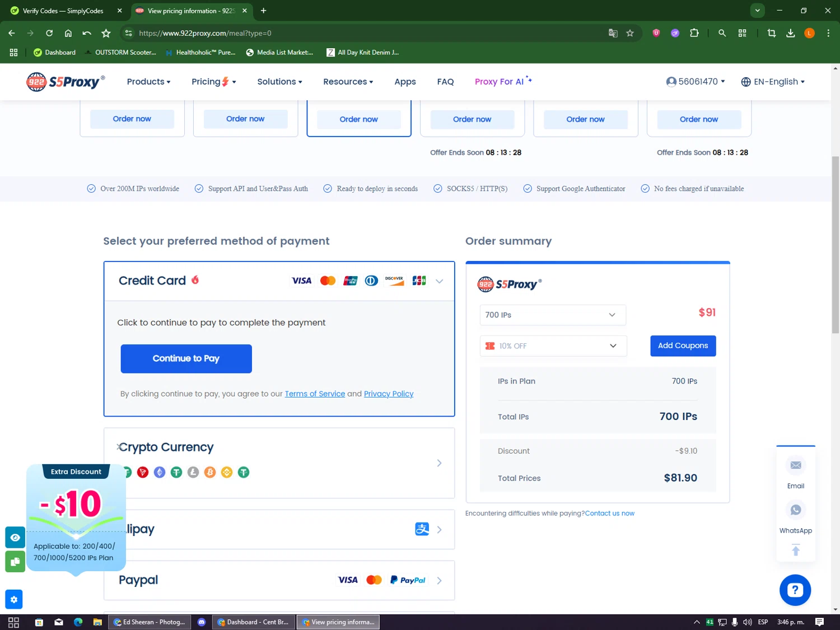Open the browser extensions puzzle icon
Screen dimensions: 840x630
(x=694, y=33)
